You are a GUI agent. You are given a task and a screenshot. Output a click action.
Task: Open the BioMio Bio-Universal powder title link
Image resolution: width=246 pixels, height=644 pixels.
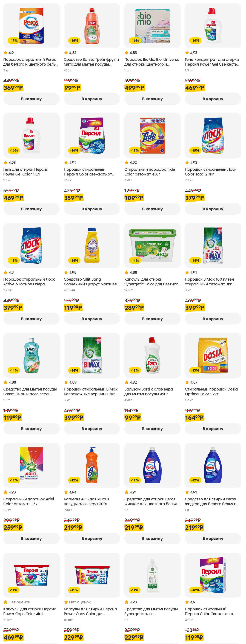pos(152,62)
